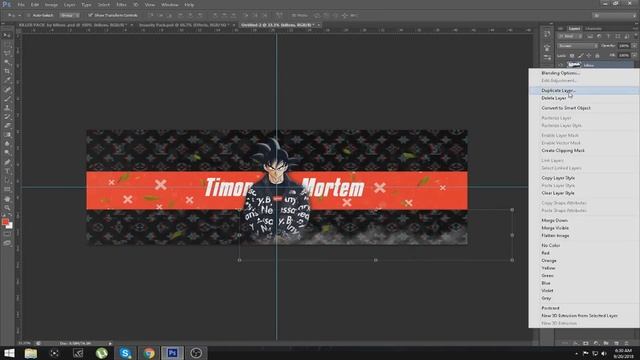Click the foreground color swatch

point(5,222)
